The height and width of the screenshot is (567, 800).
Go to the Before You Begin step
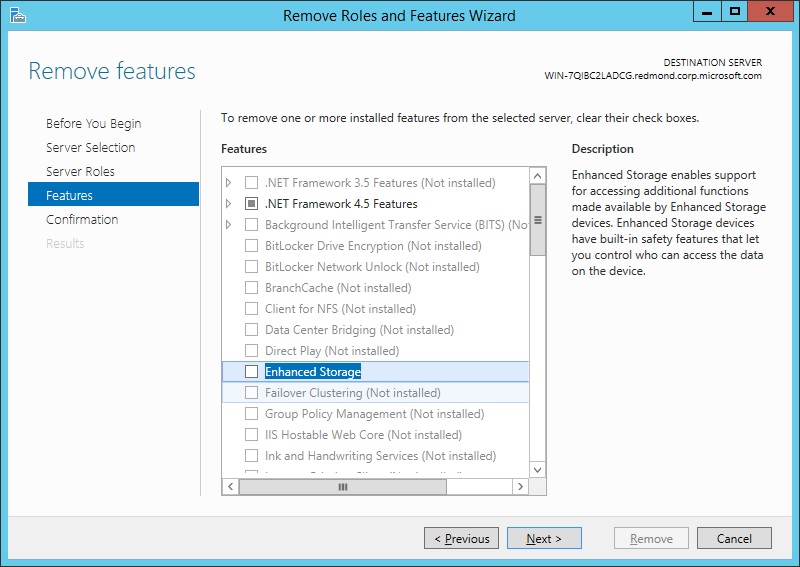point(93,124)
